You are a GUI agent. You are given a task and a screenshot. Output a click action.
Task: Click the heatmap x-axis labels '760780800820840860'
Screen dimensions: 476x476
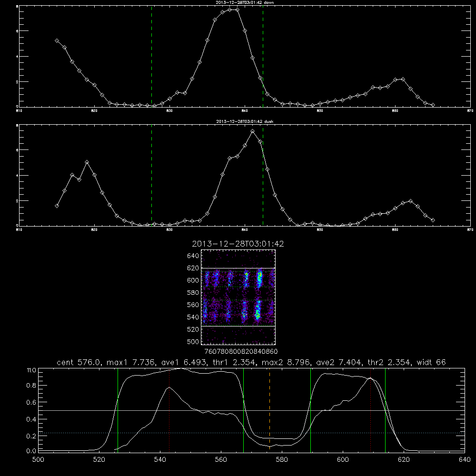pyautogui.click(x=241, y=352)
